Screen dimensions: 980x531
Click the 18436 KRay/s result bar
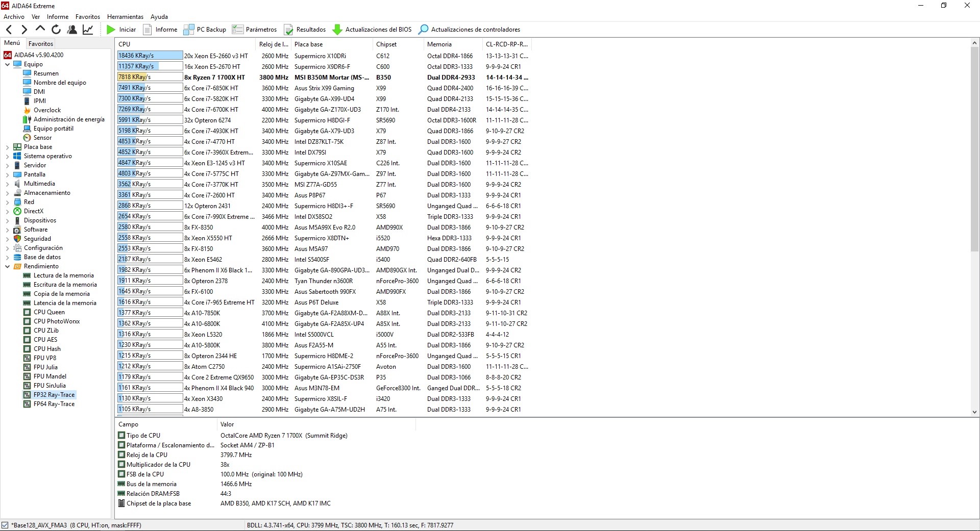[150, 56]
